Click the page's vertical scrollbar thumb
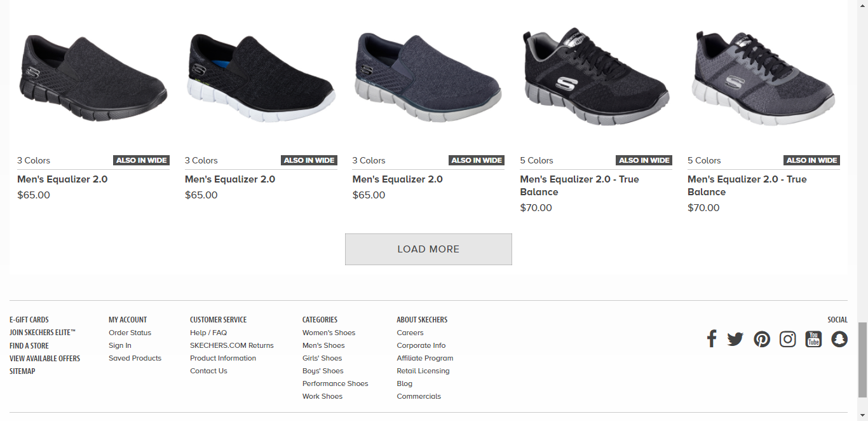 click(x=862, y=359)
